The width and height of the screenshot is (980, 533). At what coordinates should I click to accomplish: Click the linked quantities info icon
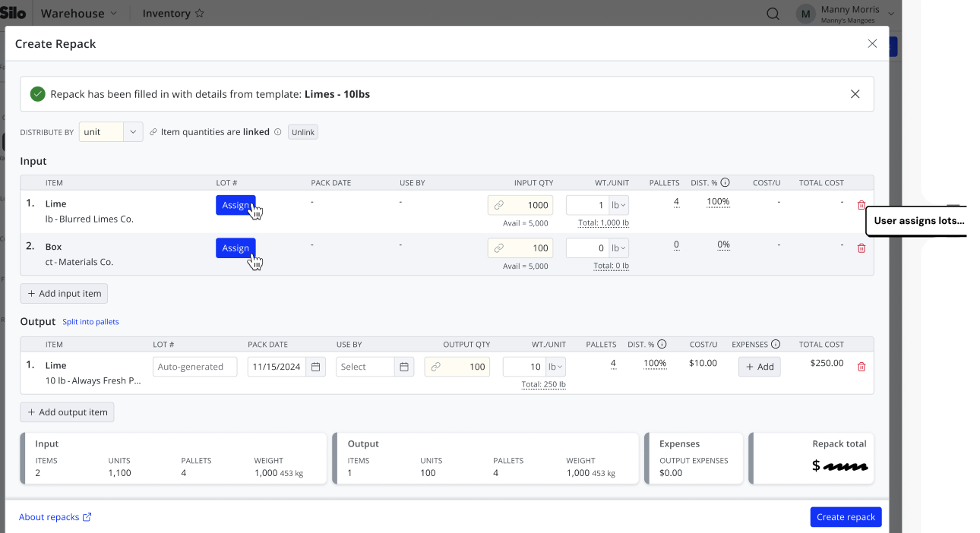click(x=277, y=132)
